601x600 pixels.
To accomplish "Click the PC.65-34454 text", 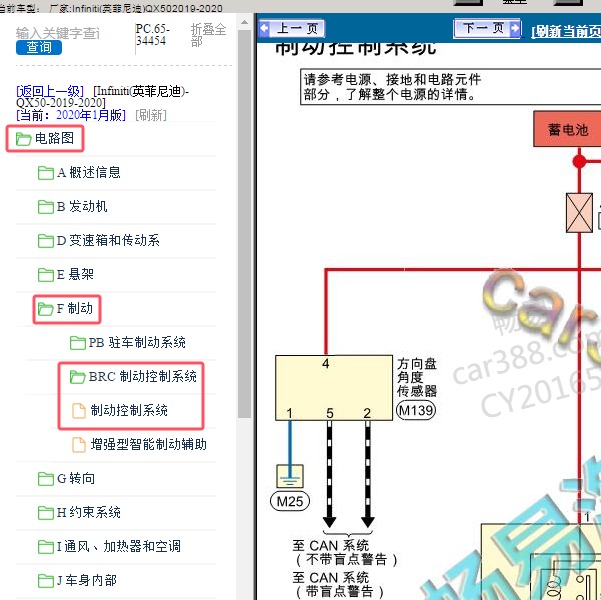I will (153, 35).
